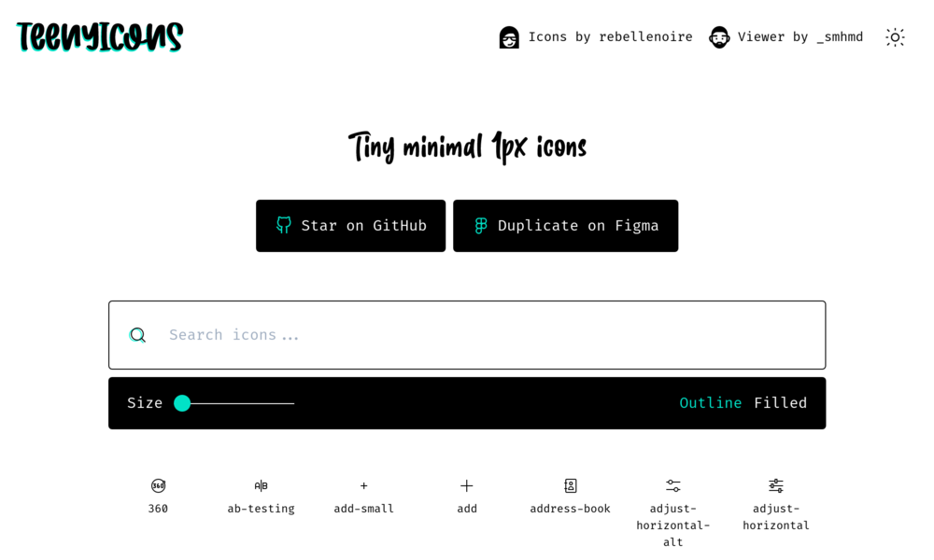934x560 pixels.
Task: Click the _smhmd avatar image
Action: (719, 37)
